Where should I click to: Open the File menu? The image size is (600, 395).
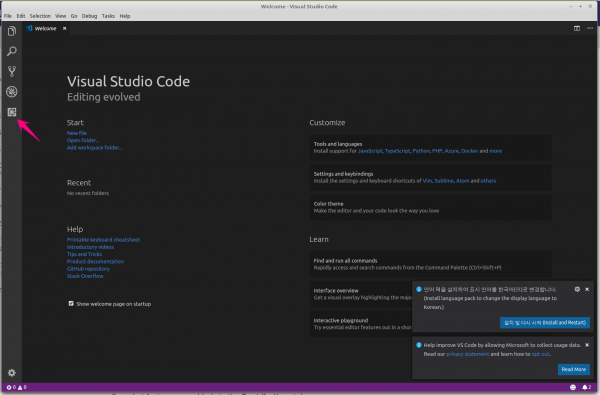[x=8, y=16]
